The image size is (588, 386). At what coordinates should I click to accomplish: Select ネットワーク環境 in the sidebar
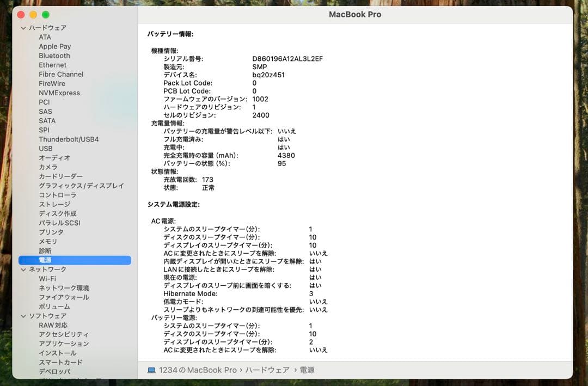pos(64,288)
